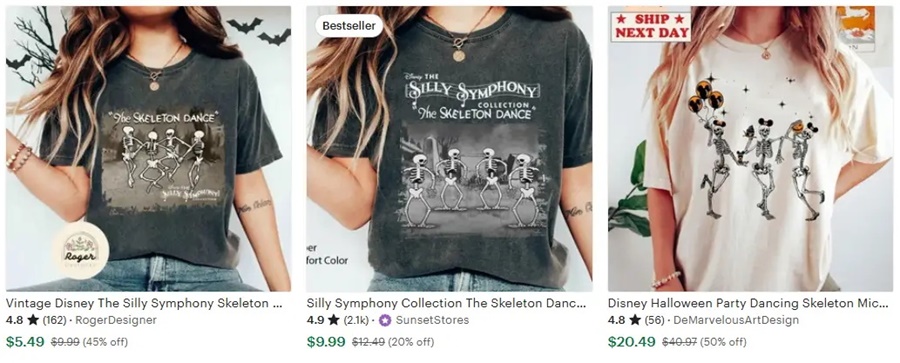Image resolution: width=900 pixels, height=363 pixels.
Task: Visit the SunsetStores shop
Action: 432,320
